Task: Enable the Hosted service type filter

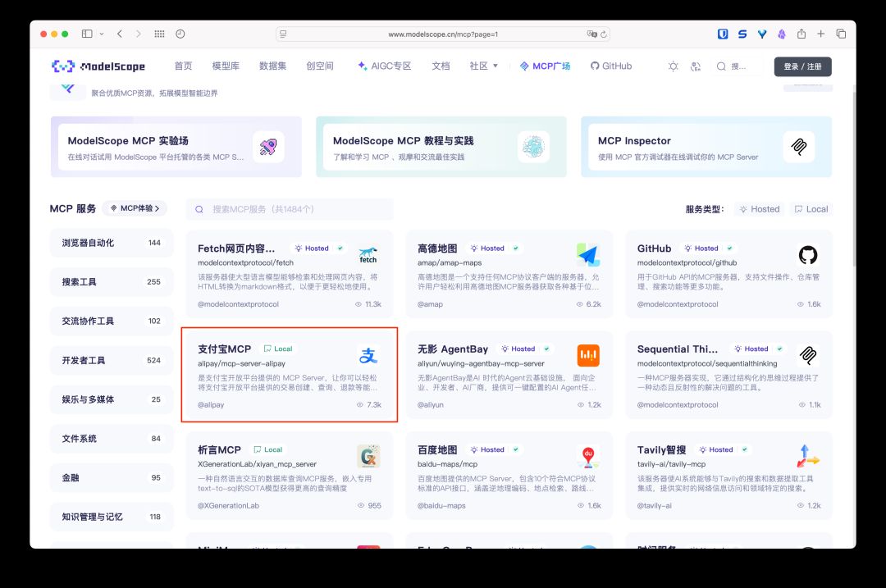Action: pyautogui.click(x=759, y=209)
